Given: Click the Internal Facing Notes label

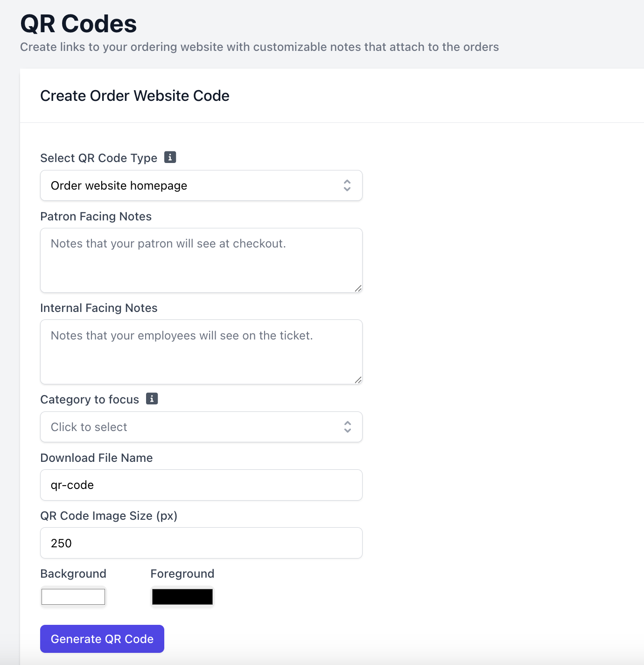Looking at the screenshot, I should point(98,308).
